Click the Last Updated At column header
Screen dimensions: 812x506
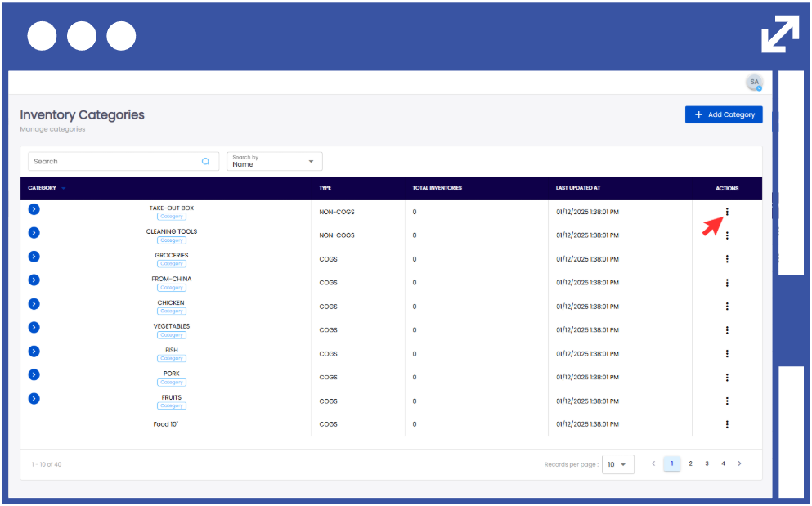tap(578, 188)
